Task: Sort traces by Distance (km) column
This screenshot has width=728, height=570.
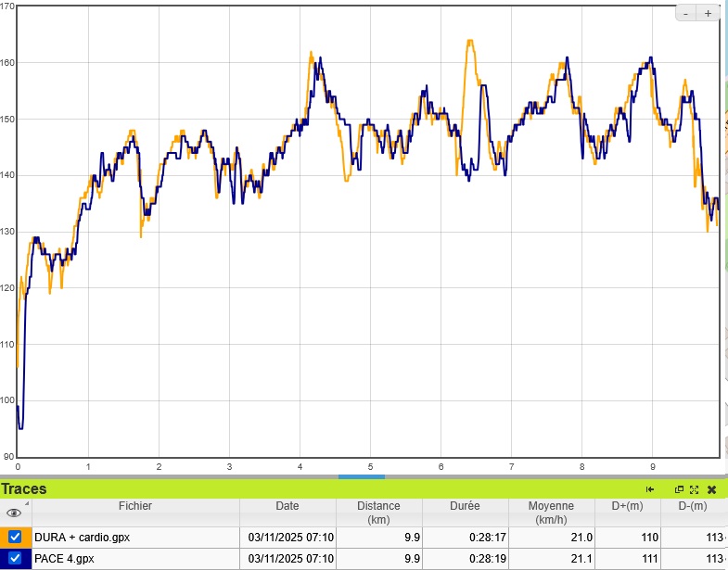Action: coord(378,513)
